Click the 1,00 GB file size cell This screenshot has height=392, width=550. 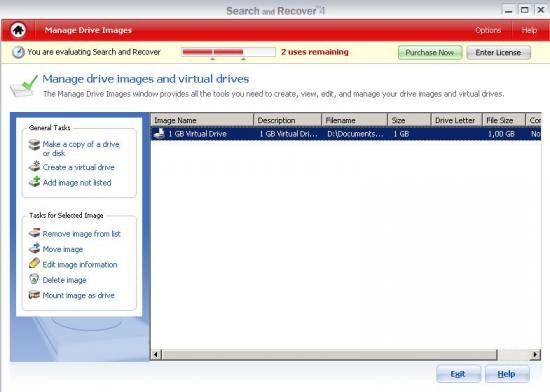501,134
